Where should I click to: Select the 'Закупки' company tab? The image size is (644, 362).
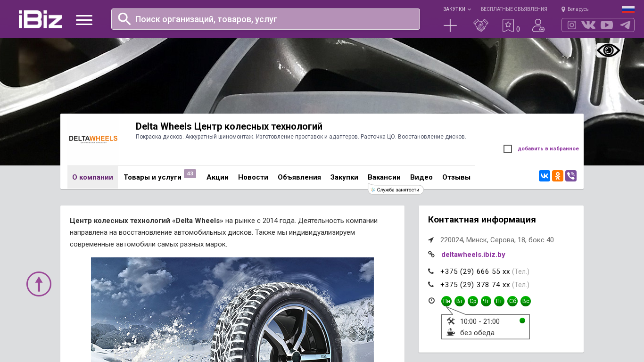(x=344, y=177)
